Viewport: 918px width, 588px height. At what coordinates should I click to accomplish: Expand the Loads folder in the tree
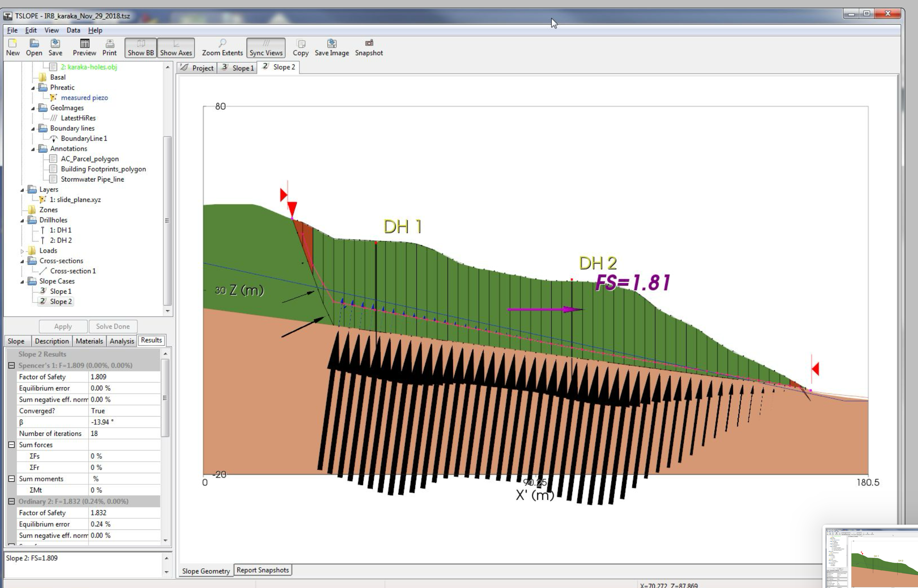[22, 250]
